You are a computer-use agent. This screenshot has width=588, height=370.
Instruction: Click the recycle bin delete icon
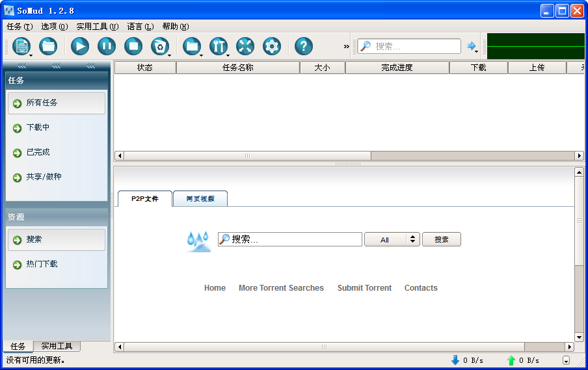tap(159, 46)
